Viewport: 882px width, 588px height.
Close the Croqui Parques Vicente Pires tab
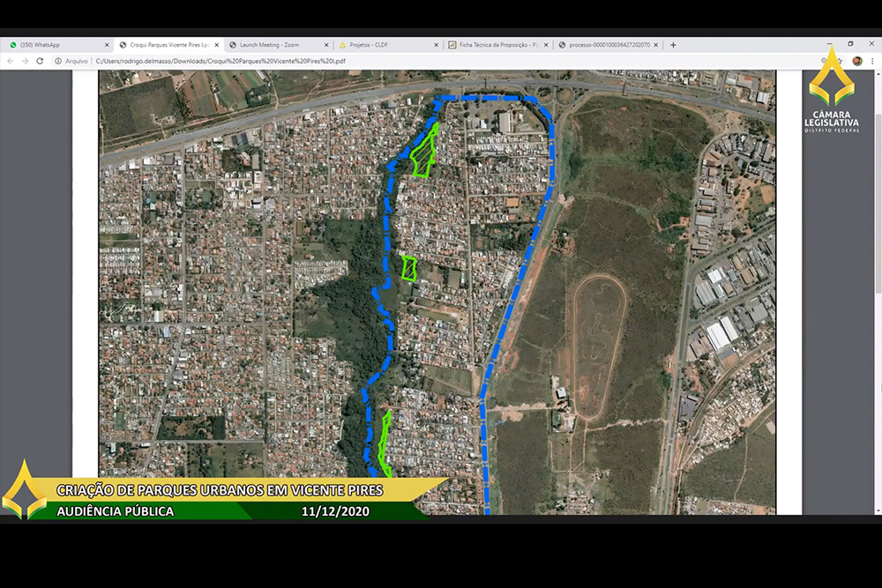(x=217, y=44)
